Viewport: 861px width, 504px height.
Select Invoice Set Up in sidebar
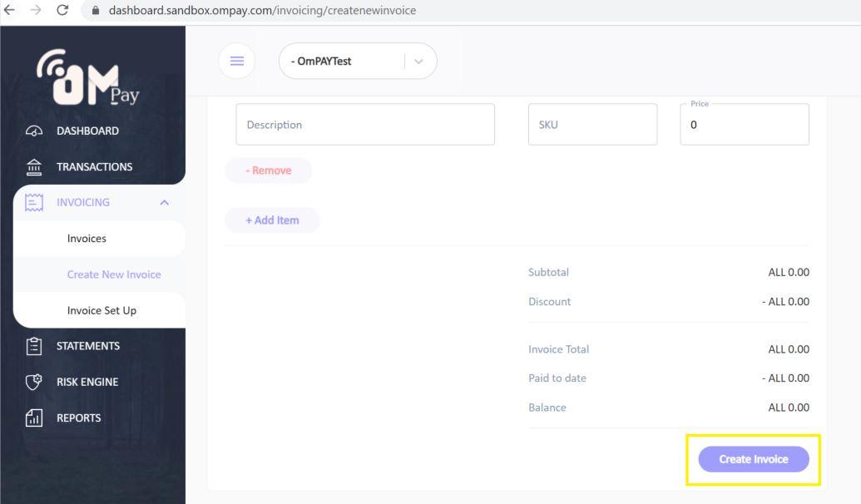[101, 310]
